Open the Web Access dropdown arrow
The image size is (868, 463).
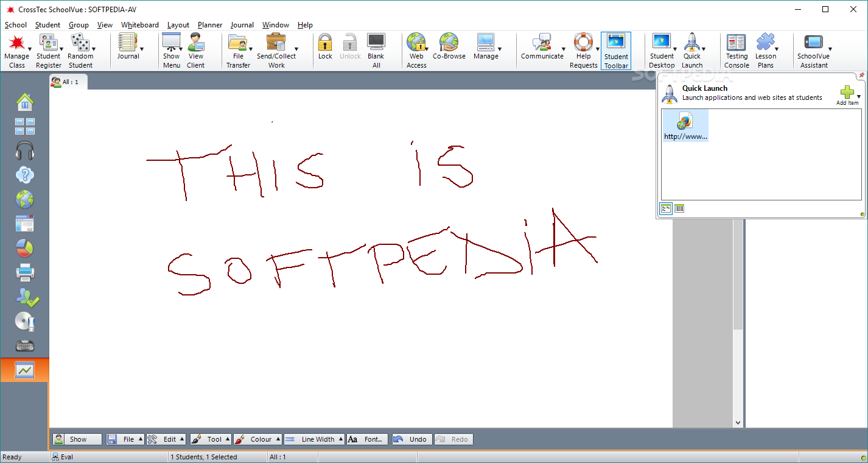point(427,49)
